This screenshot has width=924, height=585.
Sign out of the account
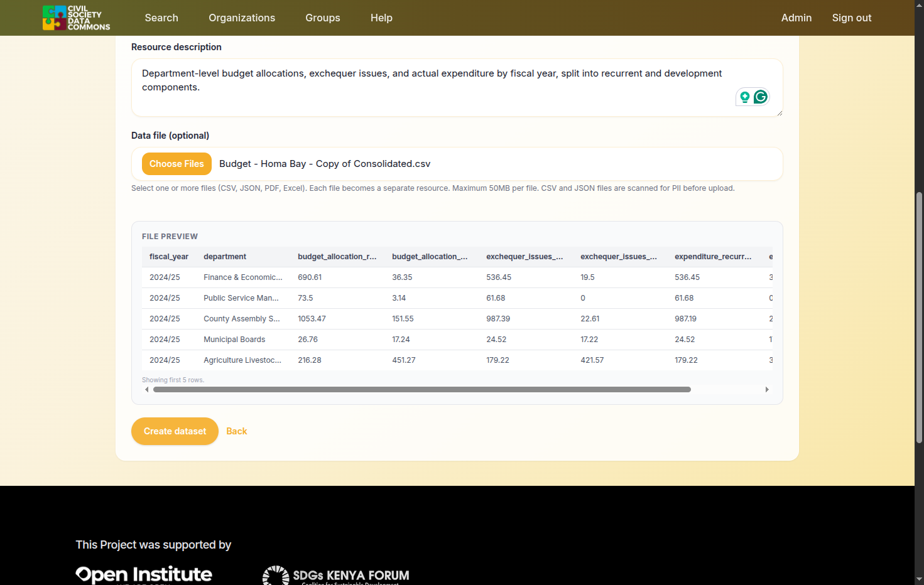[852, 18]
